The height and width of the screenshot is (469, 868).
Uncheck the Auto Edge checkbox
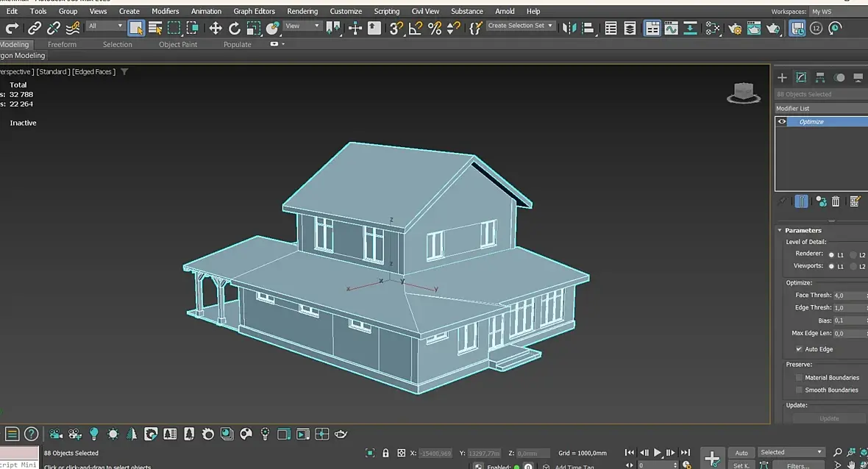(x=799, y=349)
